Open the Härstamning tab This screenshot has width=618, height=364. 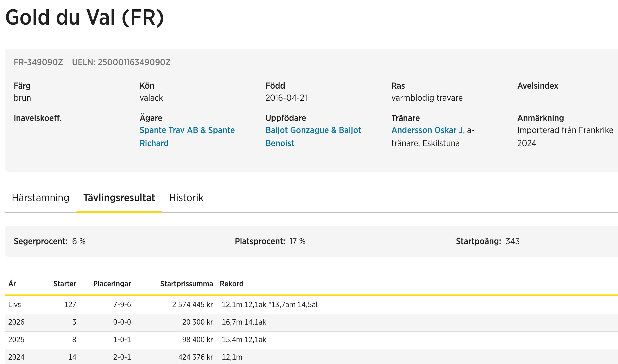(41, 198)
